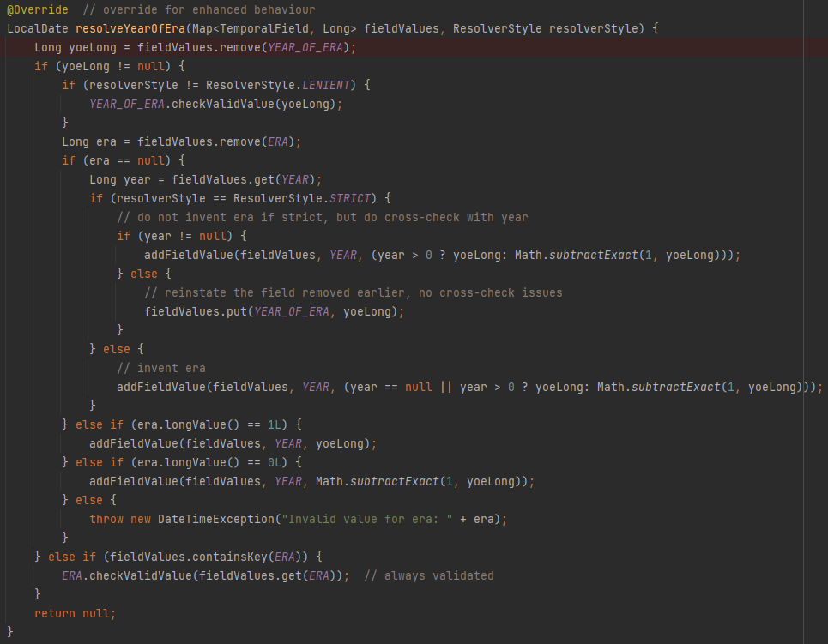This screenshot has height=644, width=828.
Task: Click the ResolverStyle.STRICT constant
Action: 302,198
